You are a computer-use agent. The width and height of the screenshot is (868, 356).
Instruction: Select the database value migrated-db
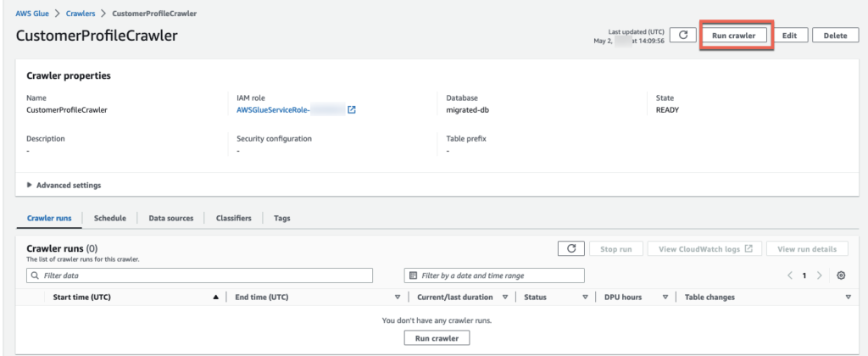[467, 109]
